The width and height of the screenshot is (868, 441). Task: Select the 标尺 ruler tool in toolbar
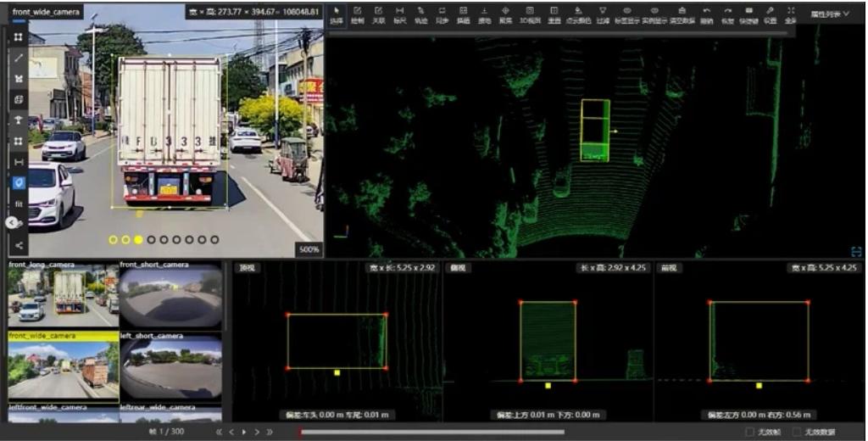400,15
